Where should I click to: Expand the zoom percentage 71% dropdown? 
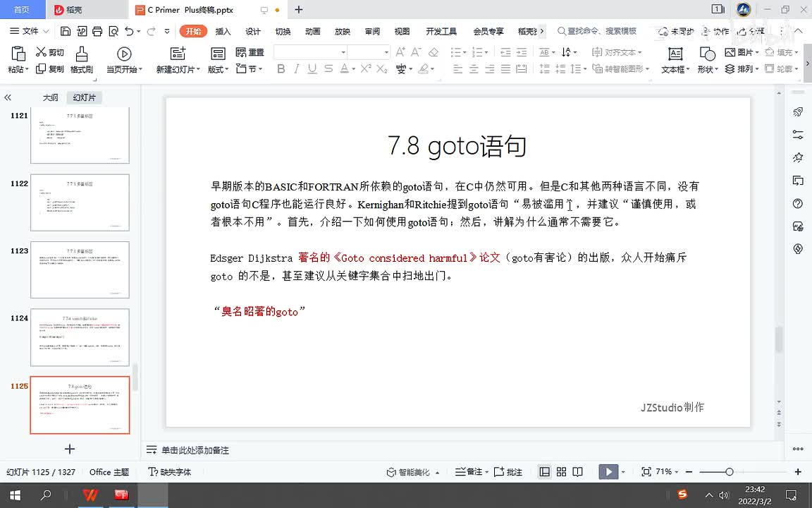tap(677, 472)
